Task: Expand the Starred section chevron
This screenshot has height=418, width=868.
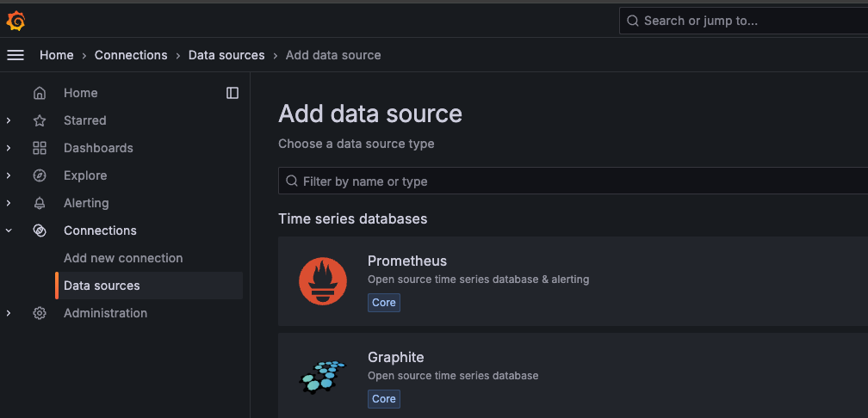Action: [9, 120]
